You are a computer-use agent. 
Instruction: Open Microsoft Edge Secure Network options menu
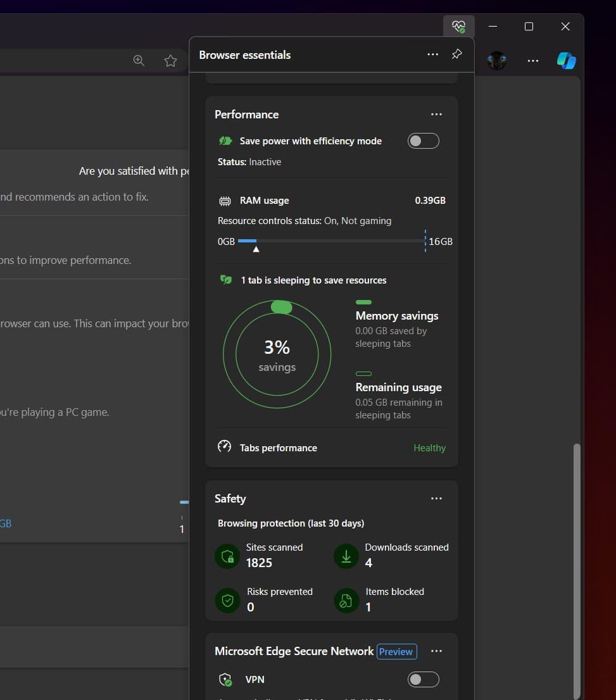click(436, 651)
